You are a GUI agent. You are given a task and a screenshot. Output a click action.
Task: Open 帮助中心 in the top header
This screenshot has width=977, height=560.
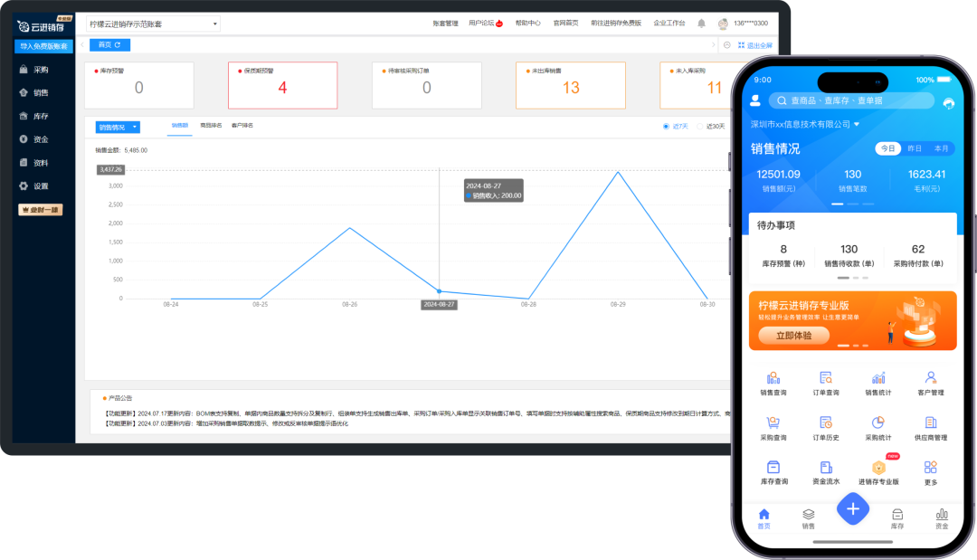[527, 23]
